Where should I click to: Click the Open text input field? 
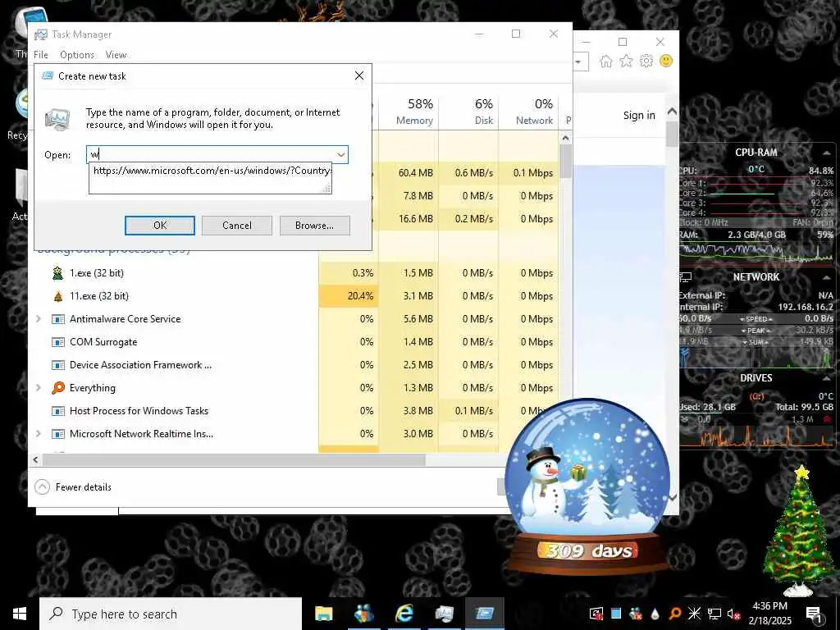point(211,155)
